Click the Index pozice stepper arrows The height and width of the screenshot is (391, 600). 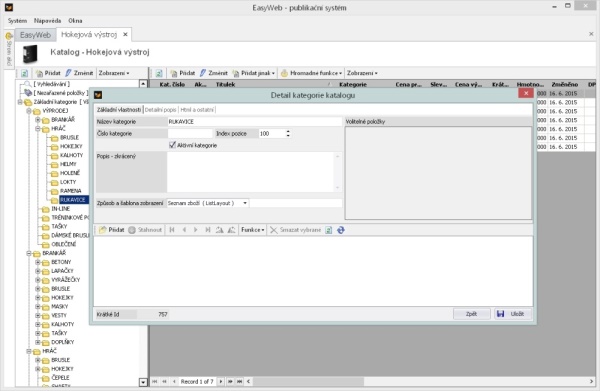point(288,134)
